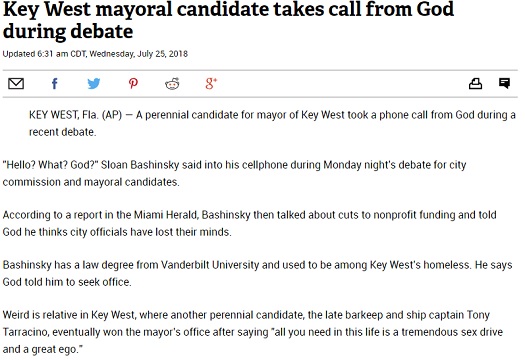
Task: Click the name 'Tarracino' in the last paragraph
Action: [x=26, y=332]
